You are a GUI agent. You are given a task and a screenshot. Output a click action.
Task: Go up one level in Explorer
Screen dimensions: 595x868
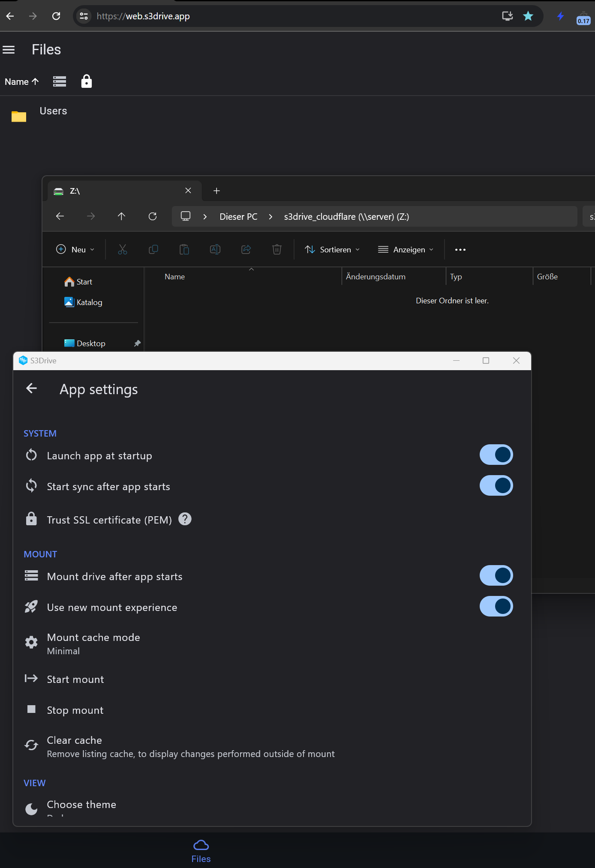coord(122,216)
